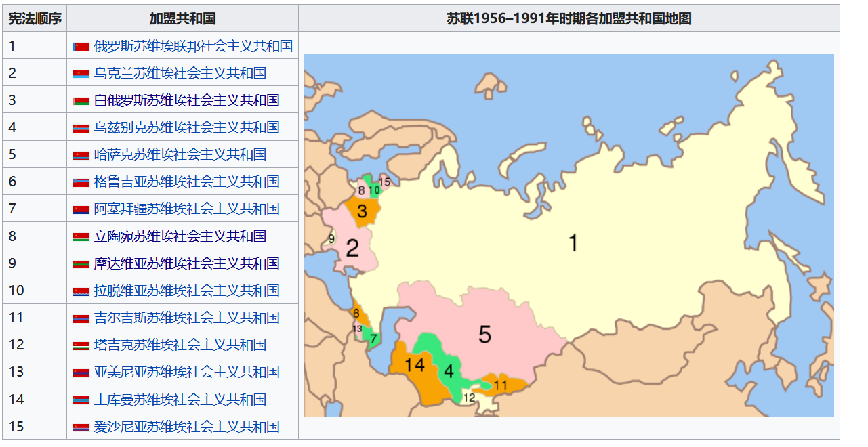Open the 格鲁吉亚苏维埃社会主义共和国 link

(186, 182)
